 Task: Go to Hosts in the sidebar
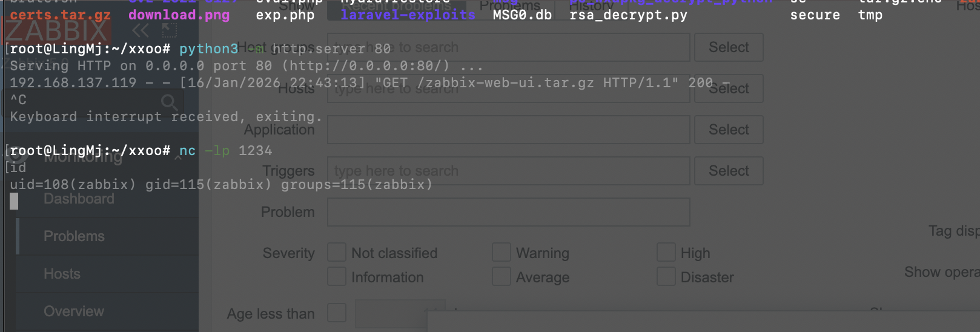(62, 274)
